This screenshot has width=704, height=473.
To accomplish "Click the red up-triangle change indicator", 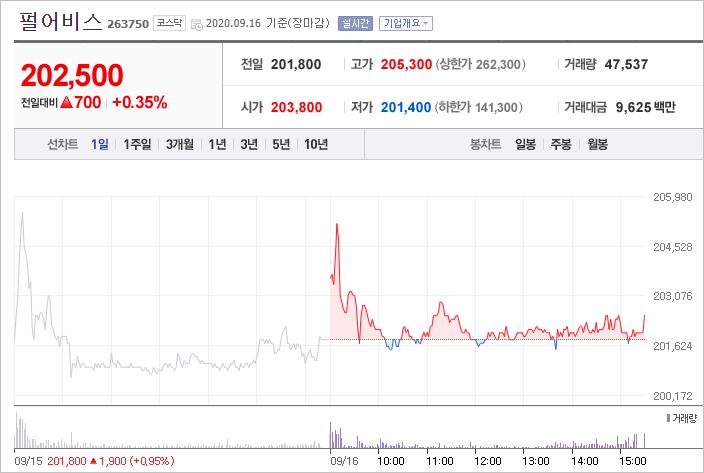I will tap(66, 103).
